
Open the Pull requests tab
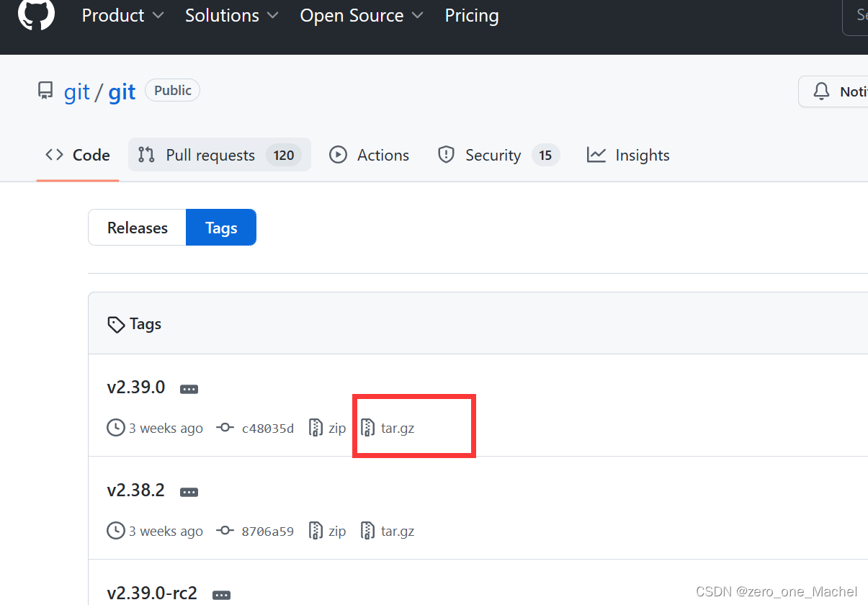220,155
